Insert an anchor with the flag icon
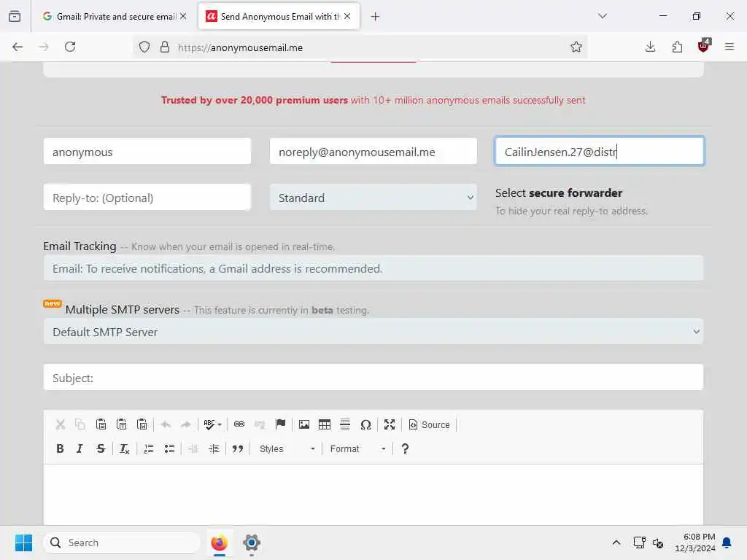The width and height of the screenshot is (747, 560). point(280,424)
